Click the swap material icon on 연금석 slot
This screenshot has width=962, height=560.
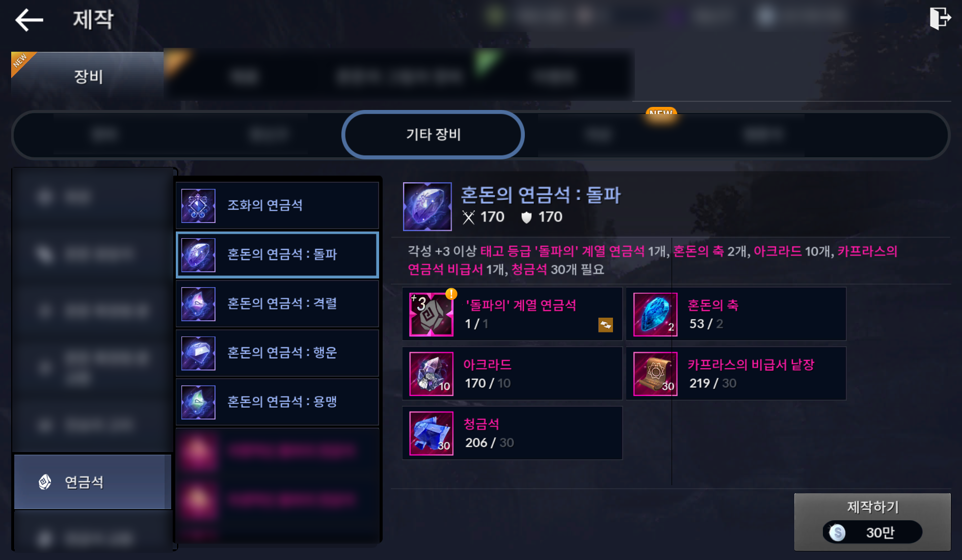pos(605,325)
